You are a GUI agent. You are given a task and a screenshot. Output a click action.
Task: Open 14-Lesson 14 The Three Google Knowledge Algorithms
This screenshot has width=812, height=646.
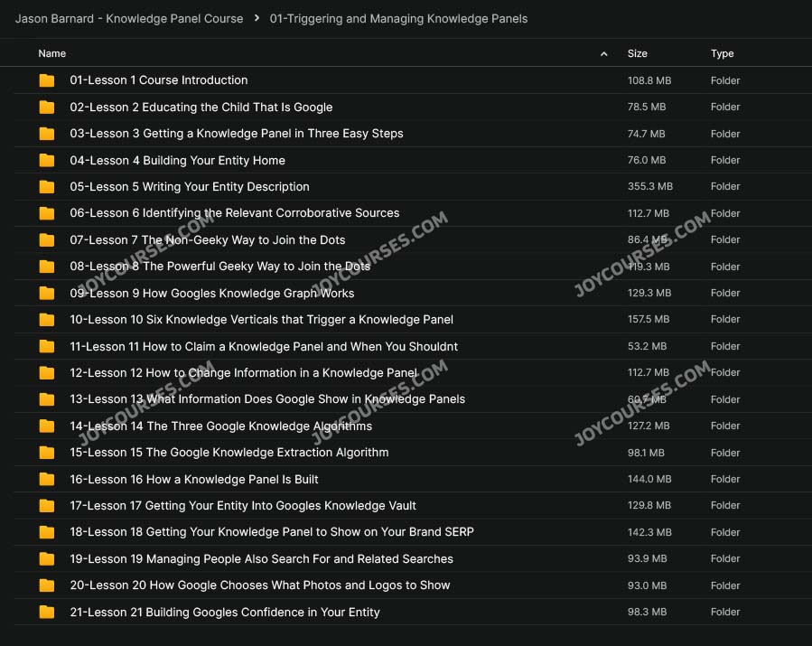(x=220, y=426)
